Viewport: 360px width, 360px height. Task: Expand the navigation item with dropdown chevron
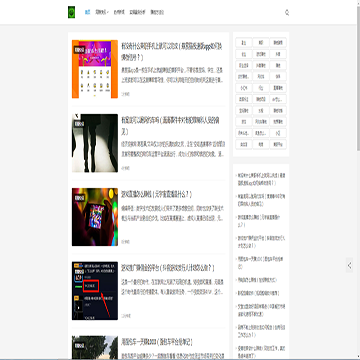click(x=102, y=12)
